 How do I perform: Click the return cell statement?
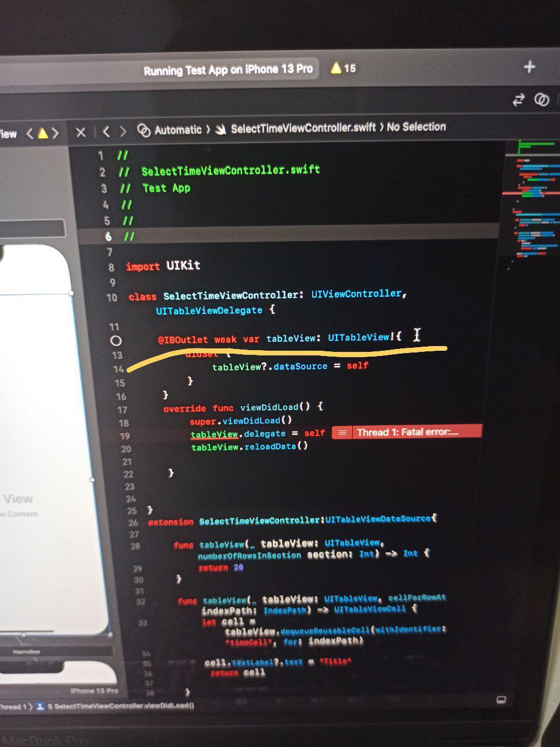coord(237,673)
